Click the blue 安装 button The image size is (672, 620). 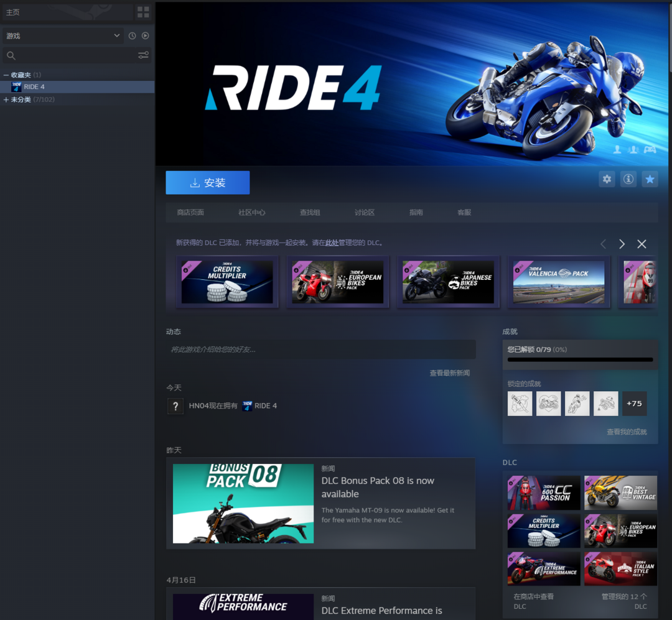coord(207,183)
